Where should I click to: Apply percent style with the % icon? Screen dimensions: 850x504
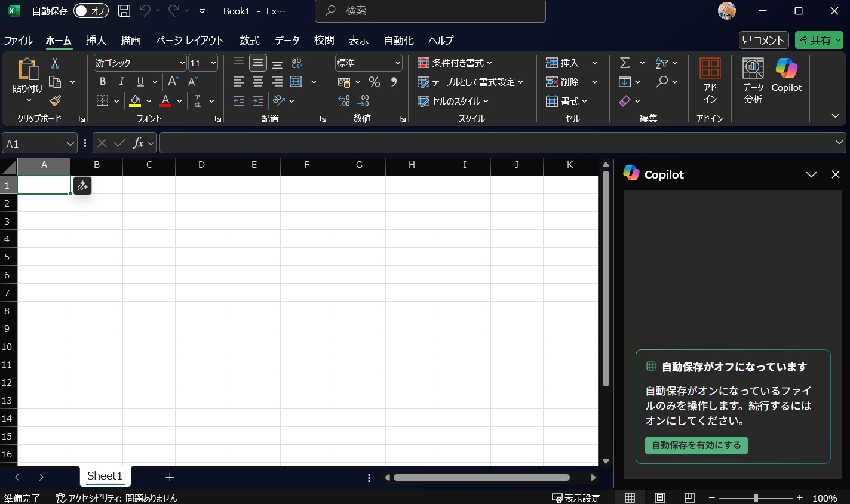(x=375, y=82)
